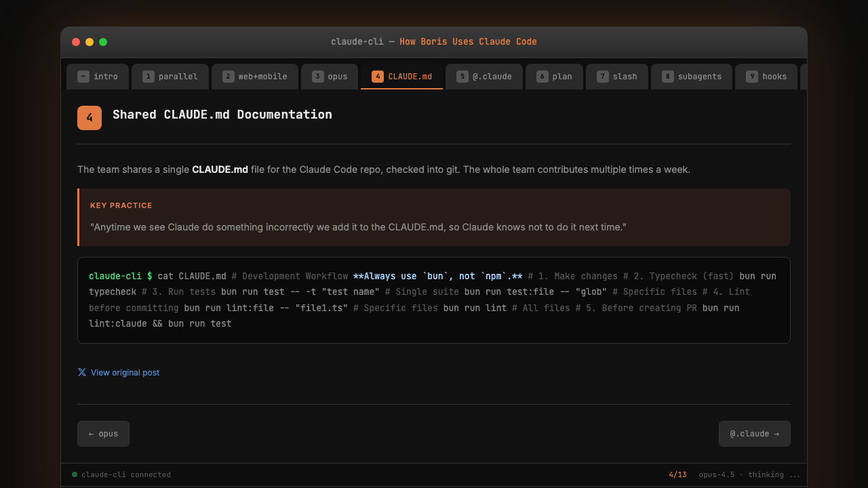Switch to the slash tab
868x488 pixels.
[617, 77]
